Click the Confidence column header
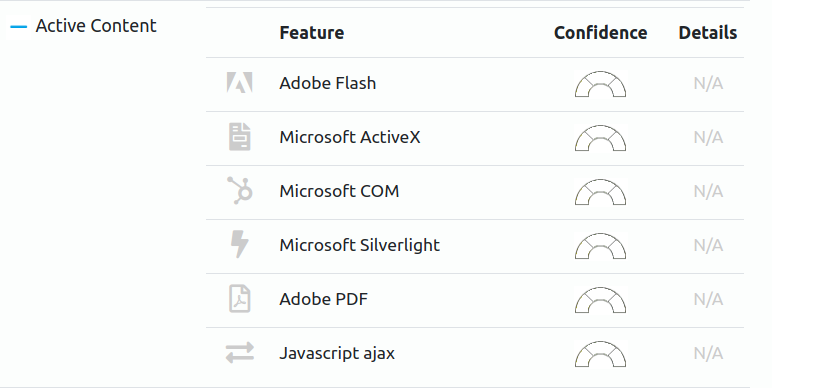This screenshot has height=389, width=816. coord(601,33)
